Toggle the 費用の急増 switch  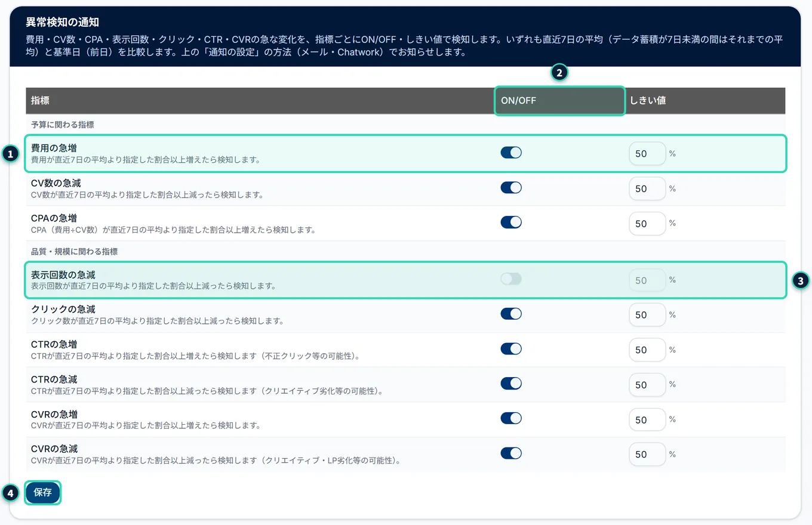tap(511, 153)
